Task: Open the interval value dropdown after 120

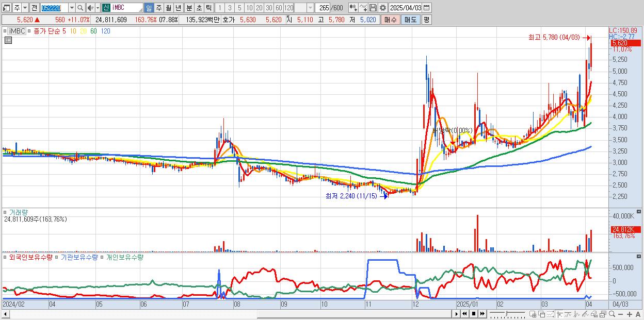Action: click(x=310, y=8)
